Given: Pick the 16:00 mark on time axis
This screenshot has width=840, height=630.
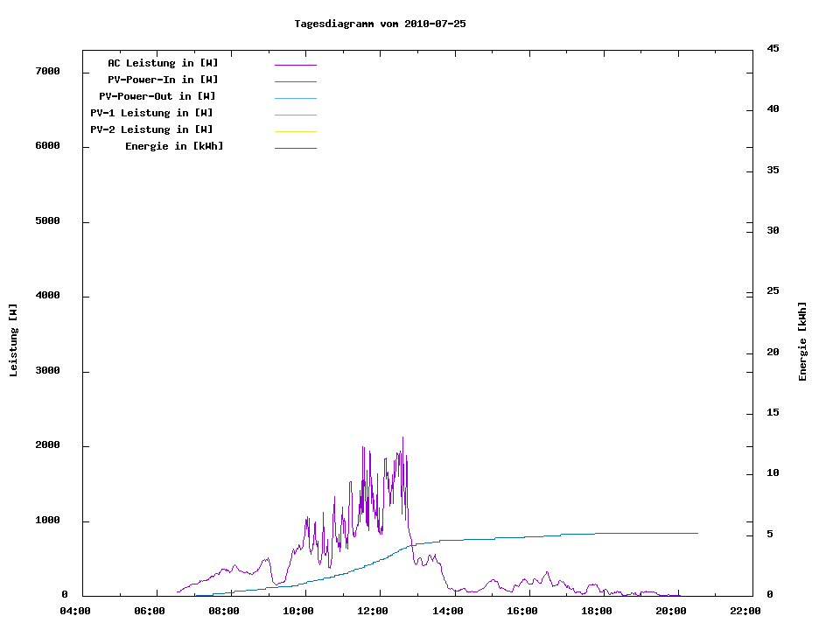Looking at the screenshot, I should click(x=522, y=612).
